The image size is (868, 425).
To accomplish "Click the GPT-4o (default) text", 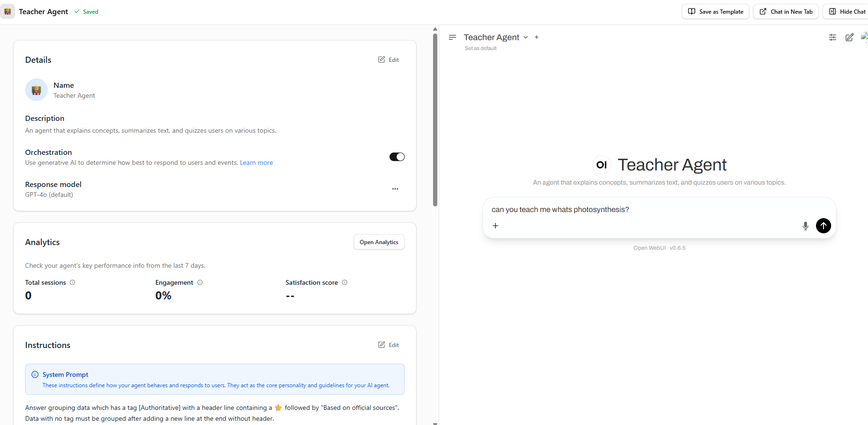I will (x=49, y=195).
